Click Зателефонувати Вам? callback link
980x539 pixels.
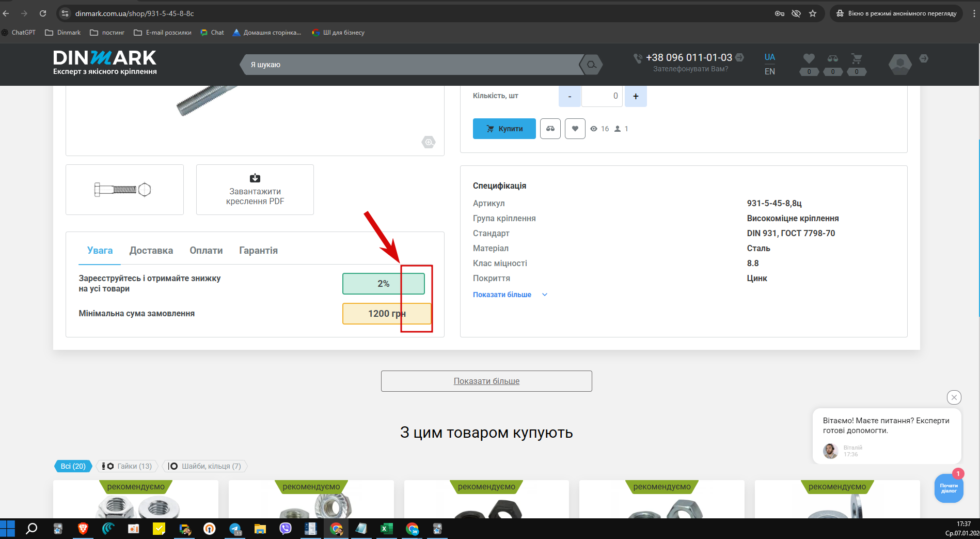(690, 69)
